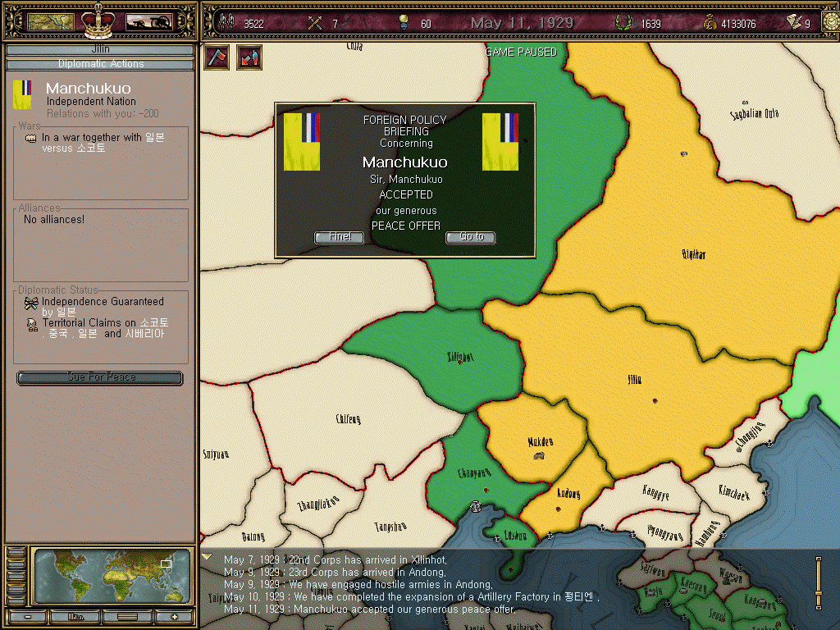Click log entry 'Manchukuo accepted our generous peace offer'
The height and width of the screenshot is (630, 840).
pyautogui.click(x=370, y=609)
